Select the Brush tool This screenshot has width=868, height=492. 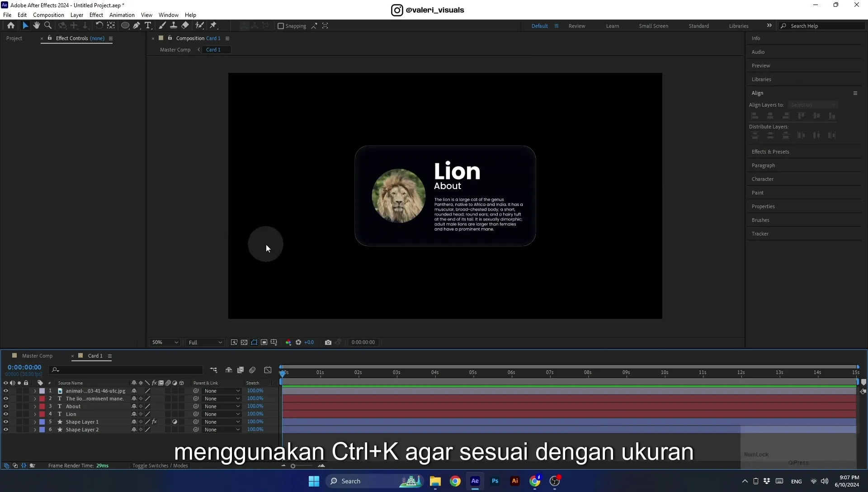[162, 26]
